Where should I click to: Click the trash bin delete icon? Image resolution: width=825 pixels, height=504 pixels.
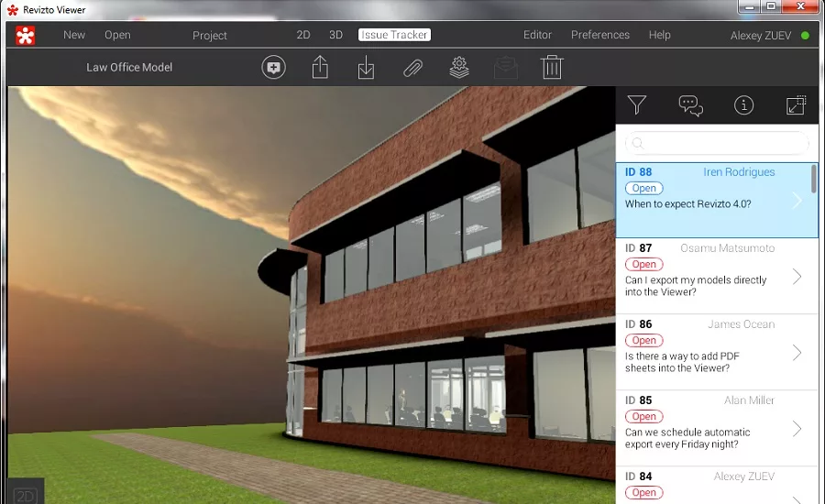(552, 67)
